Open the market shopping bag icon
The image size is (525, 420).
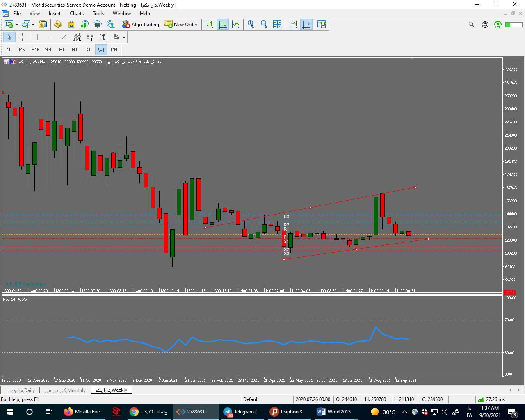click(71, 25)
